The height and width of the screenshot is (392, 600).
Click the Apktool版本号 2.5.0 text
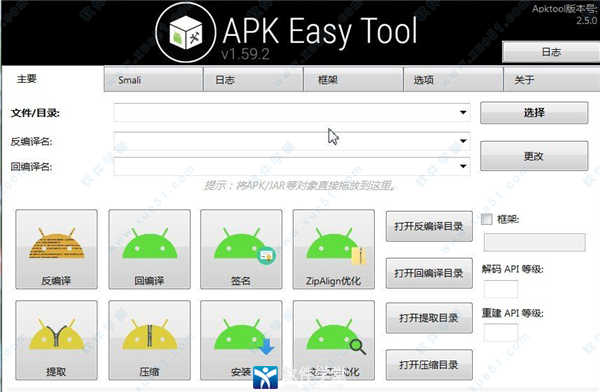pos(565,14)
